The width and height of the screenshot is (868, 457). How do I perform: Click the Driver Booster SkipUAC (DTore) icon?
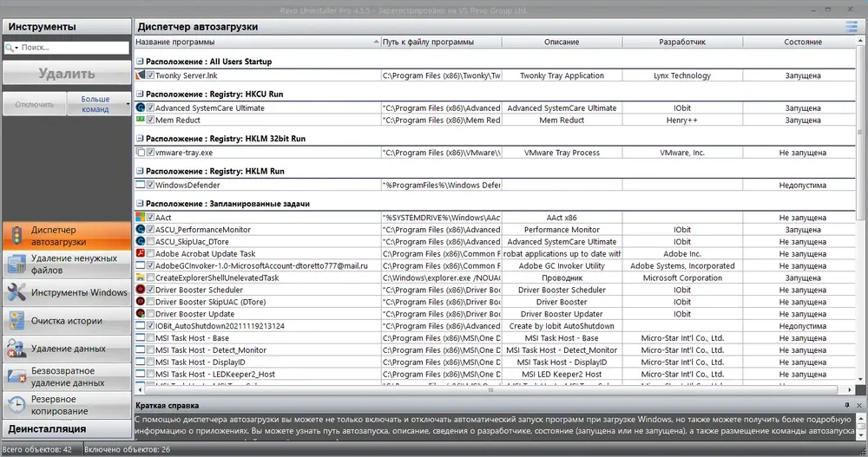(x=140, y=302)
